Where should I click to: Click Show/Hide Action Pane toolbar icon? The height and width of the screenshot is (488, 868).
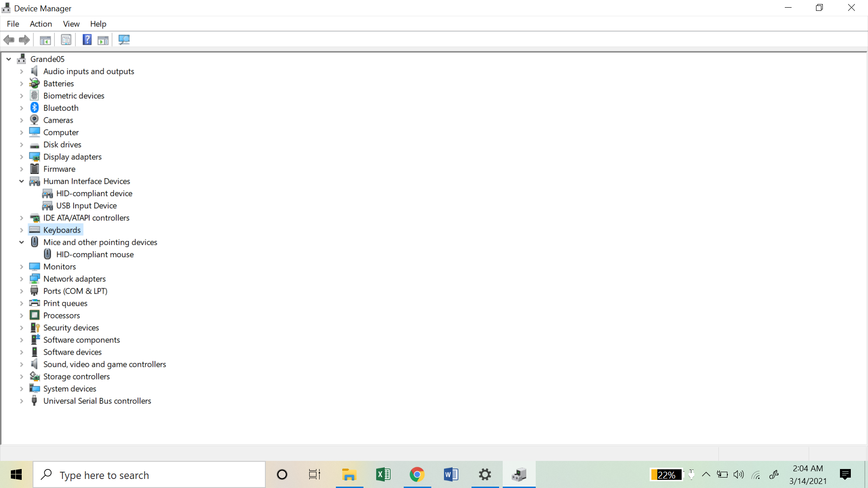coord(103,40)
